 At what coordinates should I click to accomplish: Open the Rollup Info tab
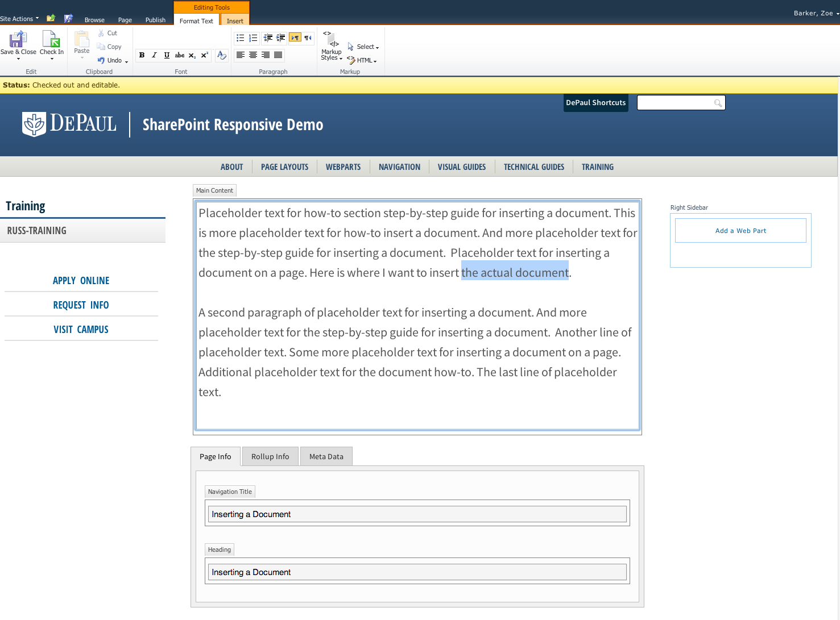coord(270,456)
